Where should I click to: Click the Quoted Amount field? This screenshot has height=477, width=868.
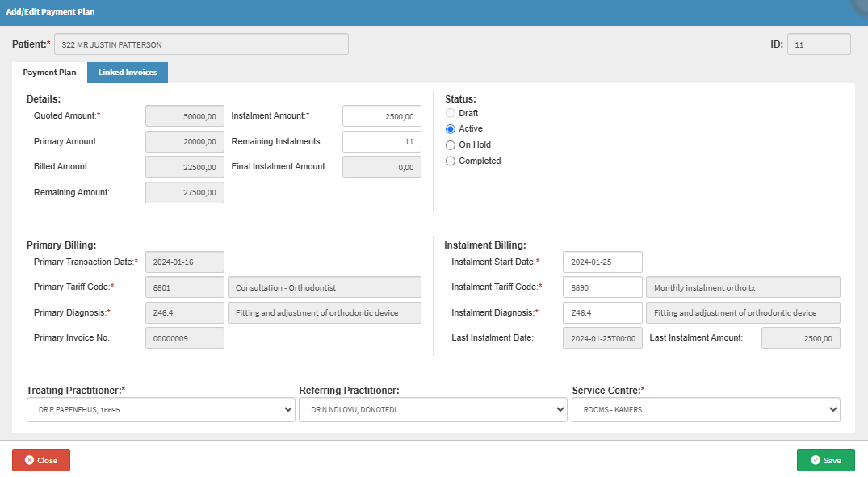coord(184,116)
